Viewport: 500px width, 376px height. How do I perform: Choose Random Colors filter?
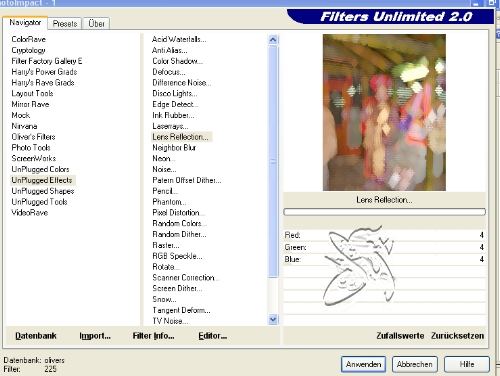[x=179, y=224]
